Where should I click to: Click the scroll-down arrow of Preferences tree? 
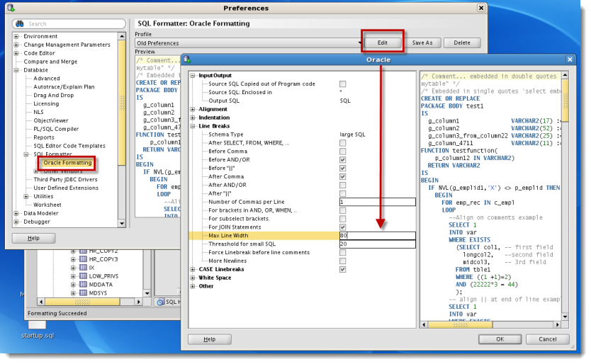[122, 224]
